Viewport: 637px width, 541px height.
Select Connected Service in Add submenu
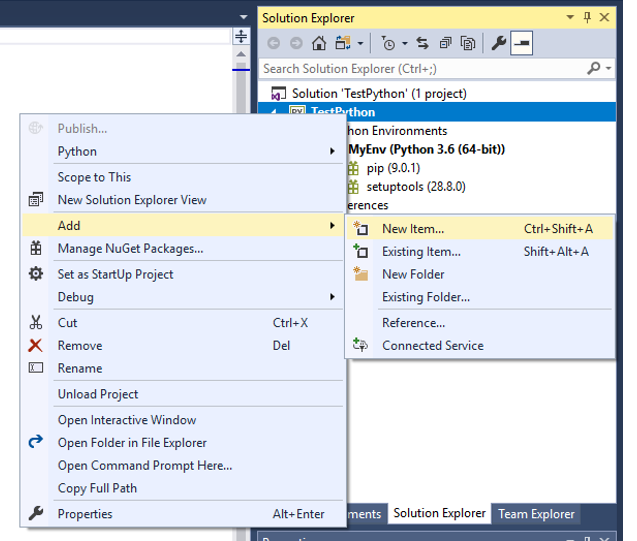pos(480,346)
